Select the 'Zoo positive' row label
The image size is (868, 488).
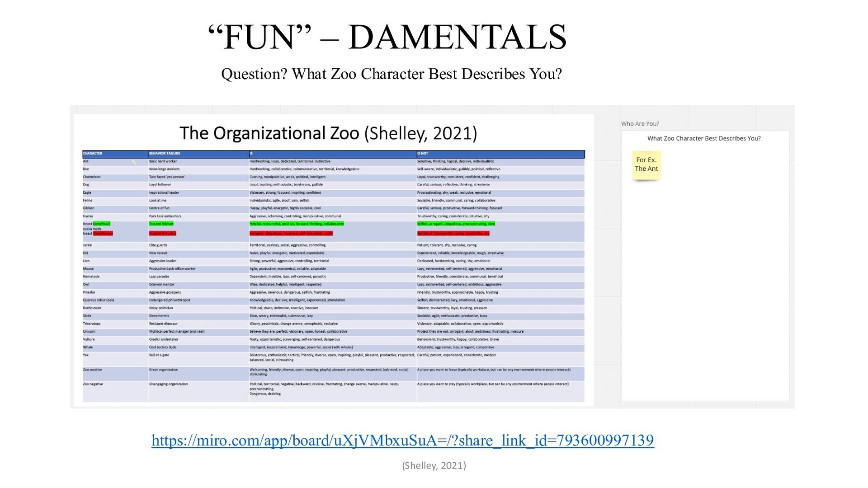click(x=93, y=370)
